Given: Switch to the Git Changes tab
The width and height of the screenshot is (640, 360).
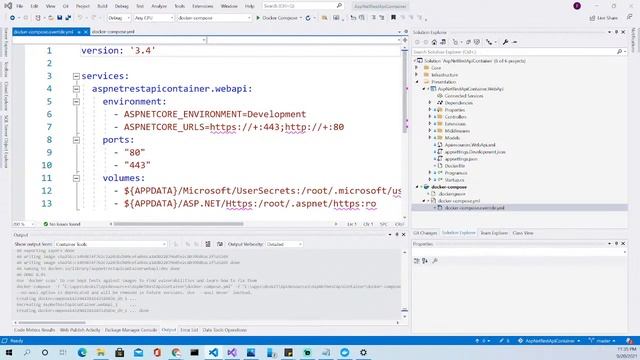Looking at the screenshot, I should pyautogui.click(x=425, y=233).
